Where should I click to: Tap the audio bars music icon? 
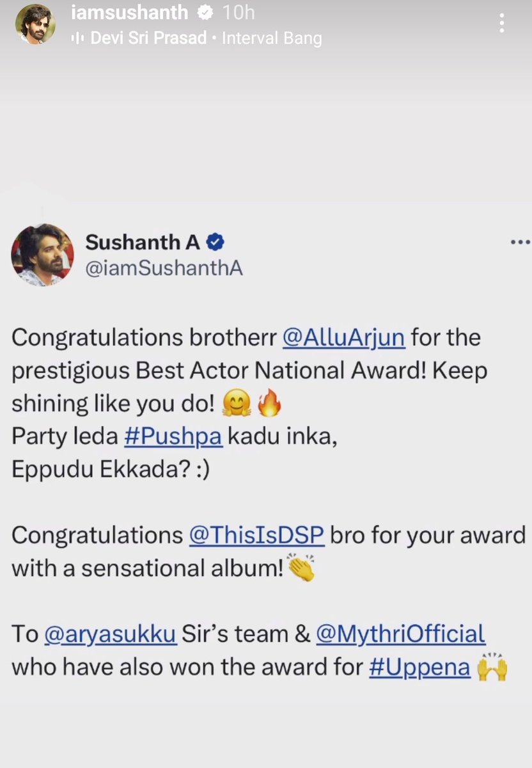pos(78,38)
